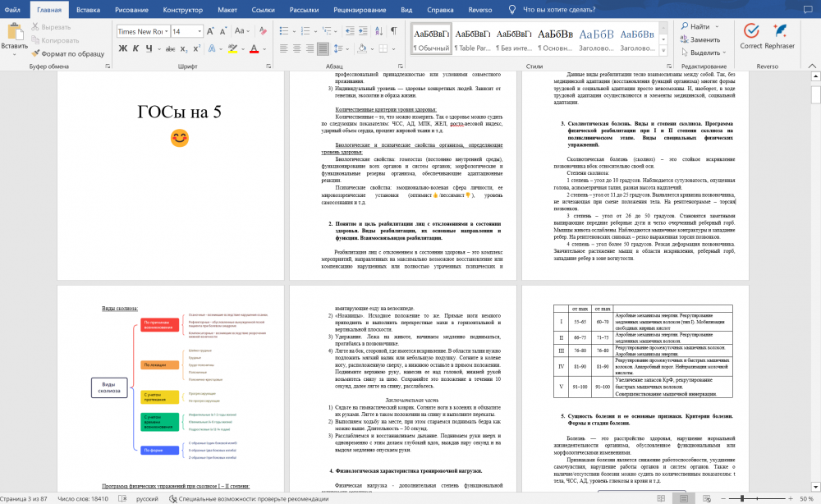Toggle bold formatting (Ж)
This screenshot has height=504, width=821.
122,48
